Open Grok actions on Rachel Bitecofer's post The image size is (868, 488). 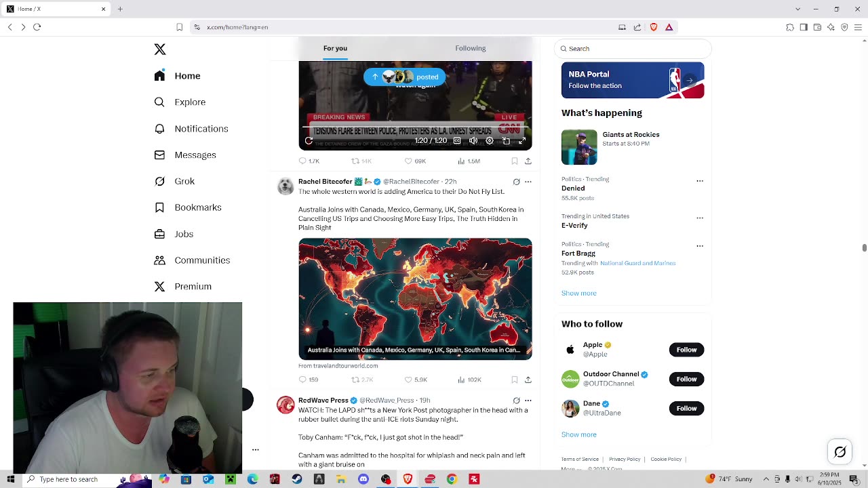[x=516, y=182]
